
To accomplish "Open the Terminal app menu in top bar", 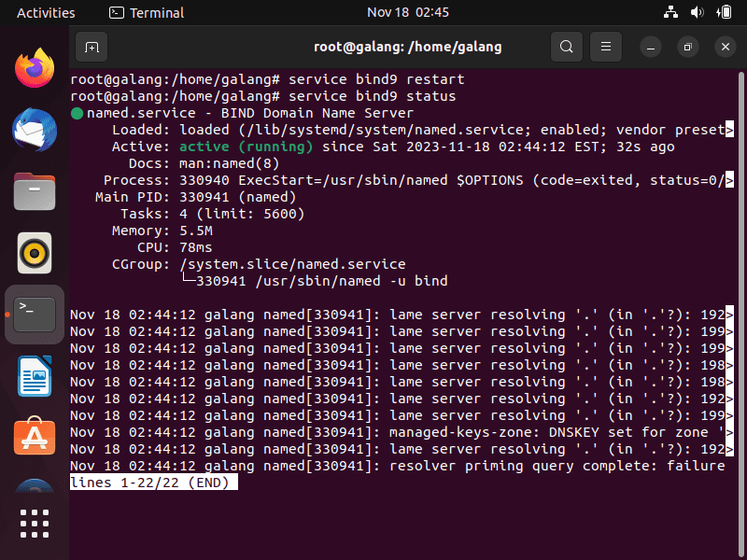I will point(147,12).
